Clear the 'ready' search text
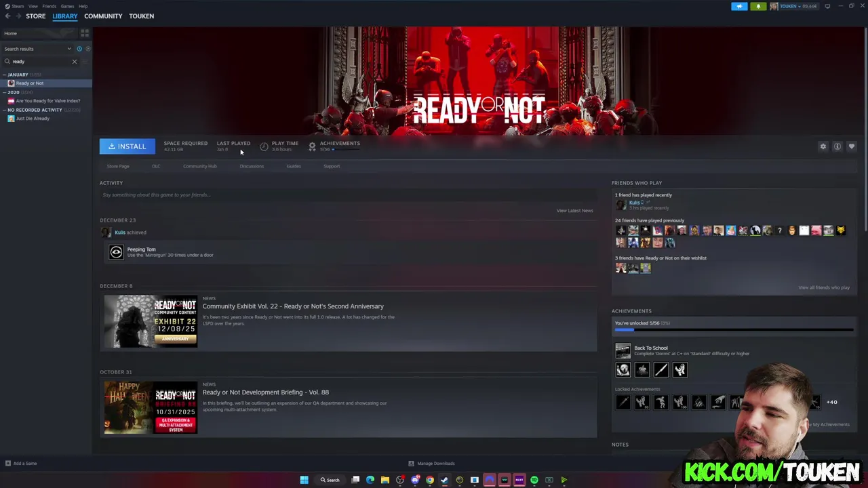Screen dimensions: 868x488 (x=75, y=62)
